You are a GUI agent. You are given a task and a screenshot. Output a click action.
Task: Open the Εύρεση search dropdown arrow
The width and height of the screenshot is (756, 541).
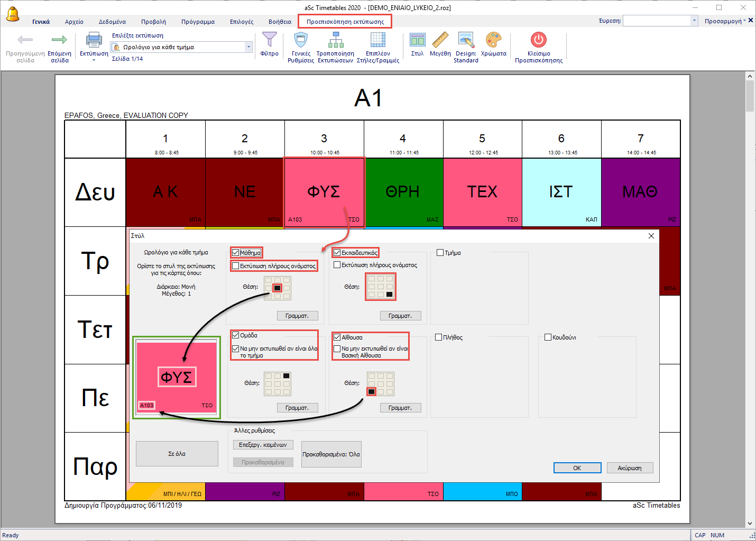click(x=694, y=21)
